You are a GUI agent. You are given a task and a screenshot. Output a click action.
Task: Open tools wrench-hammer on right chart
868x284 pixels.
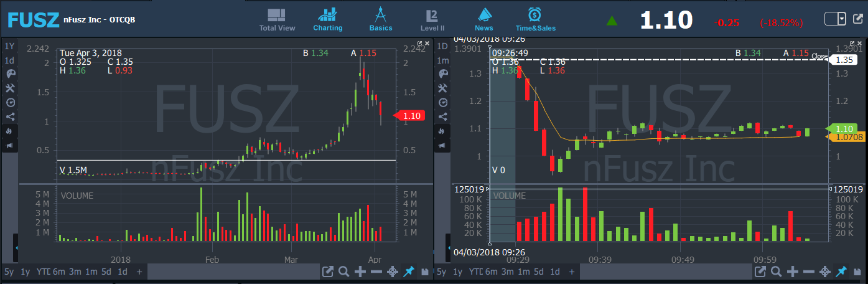[443, 88]
